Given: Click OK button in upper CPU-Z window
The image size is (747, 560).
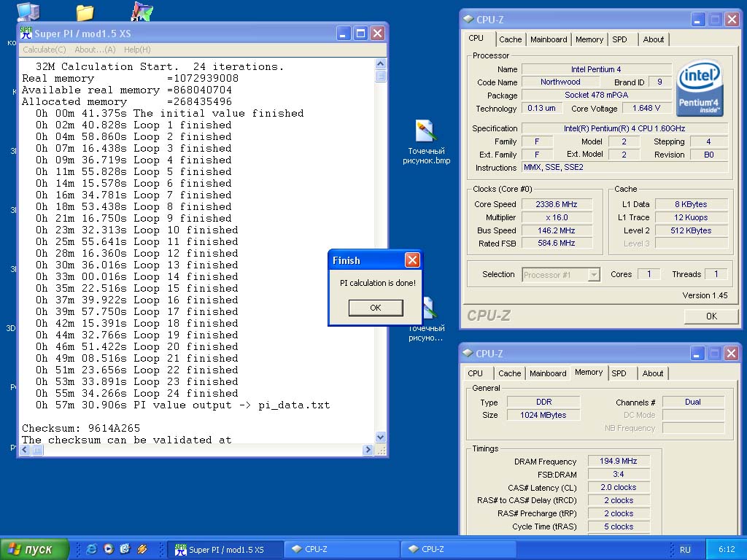Looking at the screenshot, I should (x=711, y=316).
